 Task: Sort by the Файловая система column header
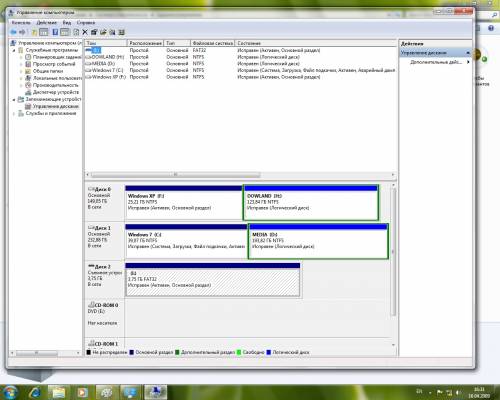coord(213,43)
